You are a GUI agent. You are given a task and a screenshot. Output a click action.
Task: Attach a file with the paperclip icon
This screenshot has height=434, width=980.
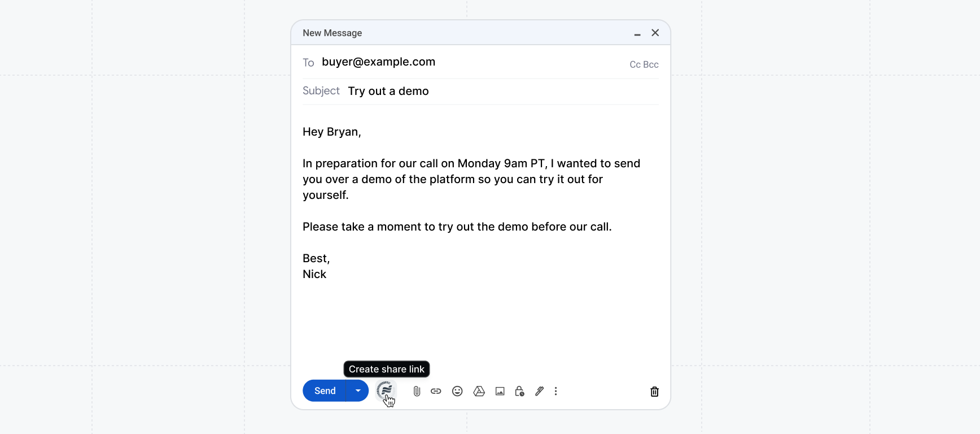pos(417,391)
